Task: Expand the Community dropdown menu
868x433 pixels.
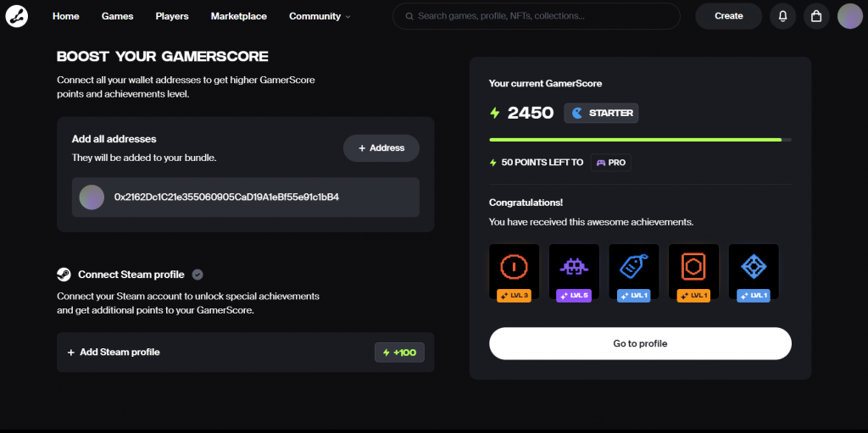Action: 320,17
